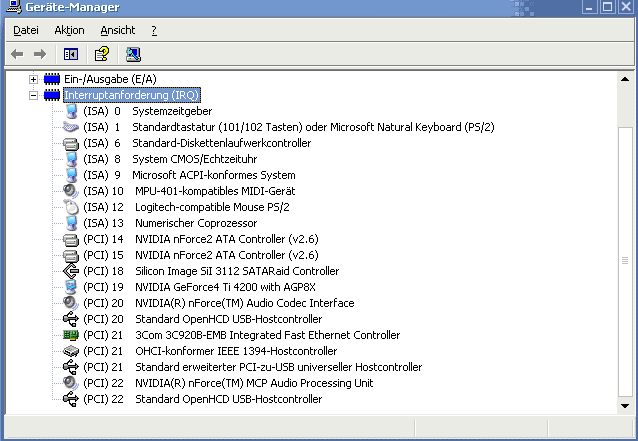Click the Systemzeitgeber computer icon
Image resolution: width=638 pixels, height=441 pixels.
pos(71,111)
